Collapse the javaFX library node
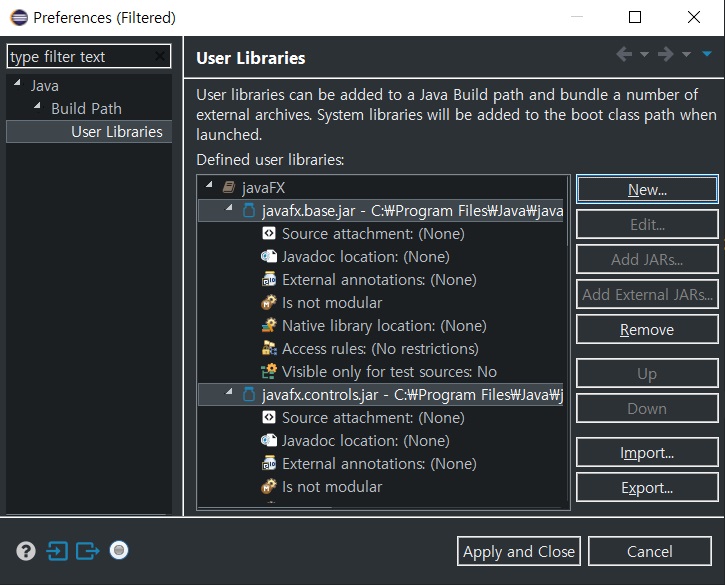The height and width of the screenshot is (585, 725). (x=209, y=185)
